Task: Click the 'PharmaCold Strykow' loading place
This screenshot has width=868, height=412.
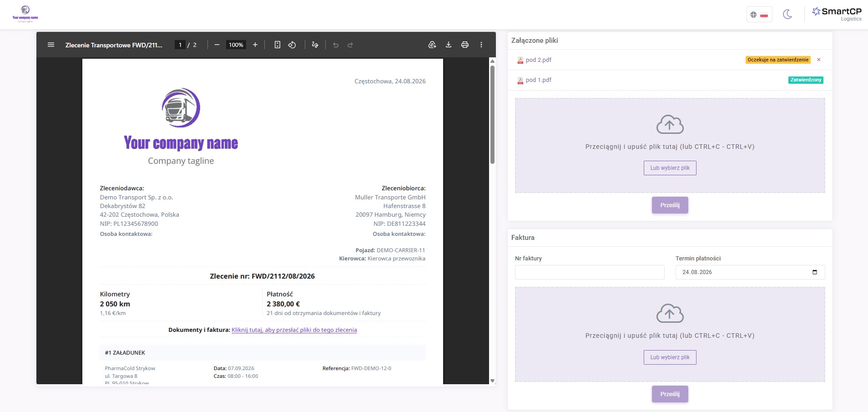Action: 130,368
